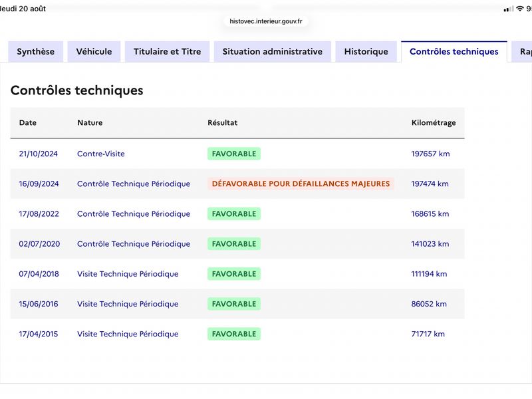The width and height of the screenshot is (532, 399).
Task: Click the 71717 km mileage value
Action: pyautogui.click(x=428, y=334)
